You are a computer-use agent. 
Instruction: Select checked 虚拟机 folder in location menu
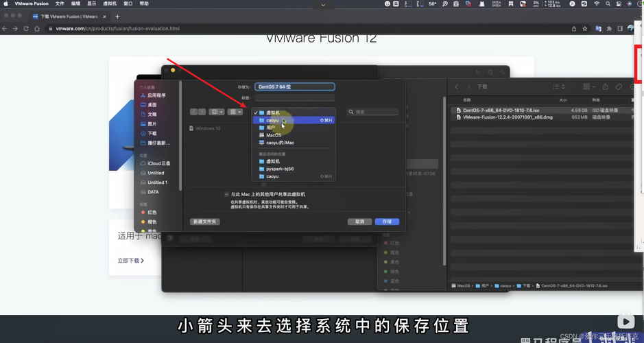(x=294, y=113)
